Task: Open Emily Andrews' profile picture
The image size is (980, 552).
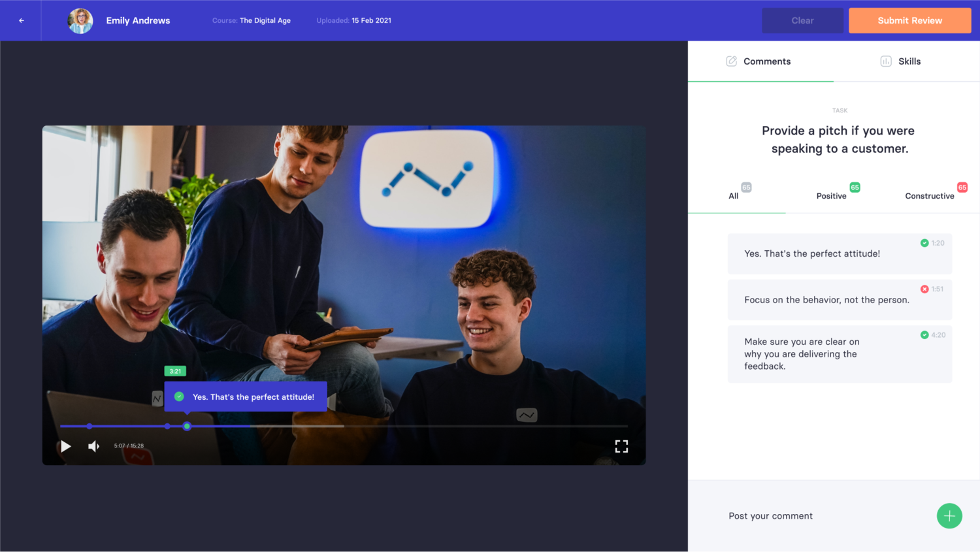Action: (x=80, y=20)
